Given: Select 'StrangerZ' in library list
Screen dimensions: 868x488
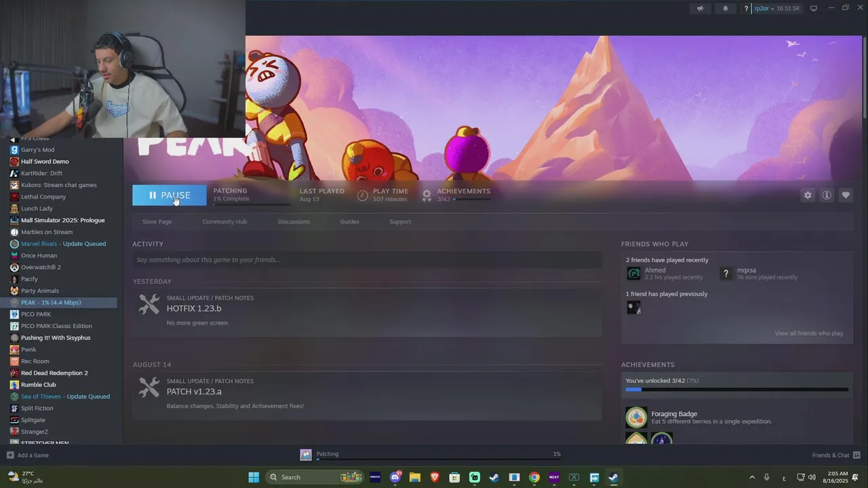Looking at the screenshot, I should 35,432.
